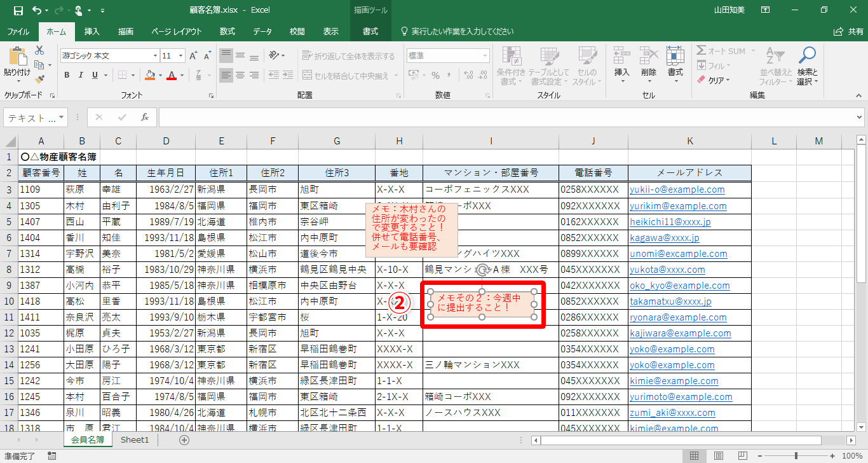Add a new sheet with plus icon
Image resolution: width=868 pixels, height=463 pixels.
[x=184, y=439]
